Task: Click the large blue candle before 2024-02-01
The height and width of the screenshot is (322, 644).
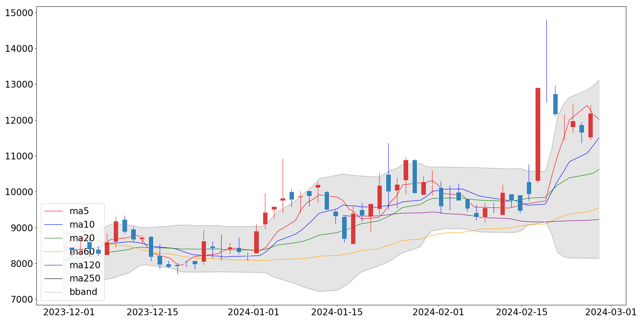Action: click(415, 176)
